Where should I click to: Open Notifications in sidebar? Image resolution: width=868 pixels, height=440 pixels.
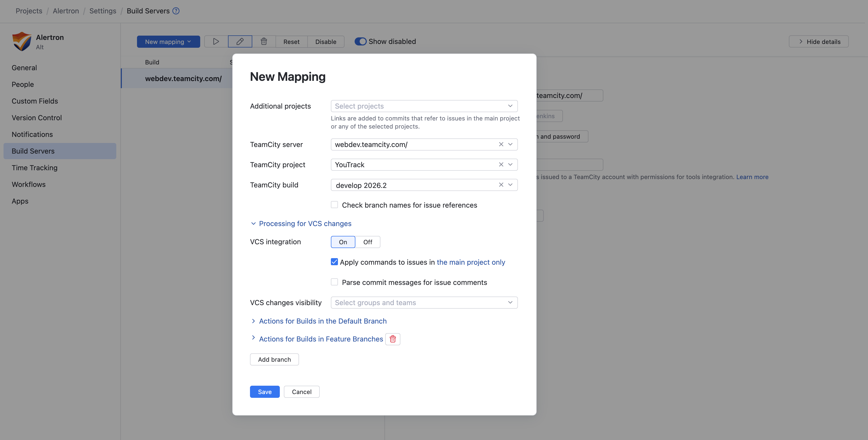click(x=32, y=134)
